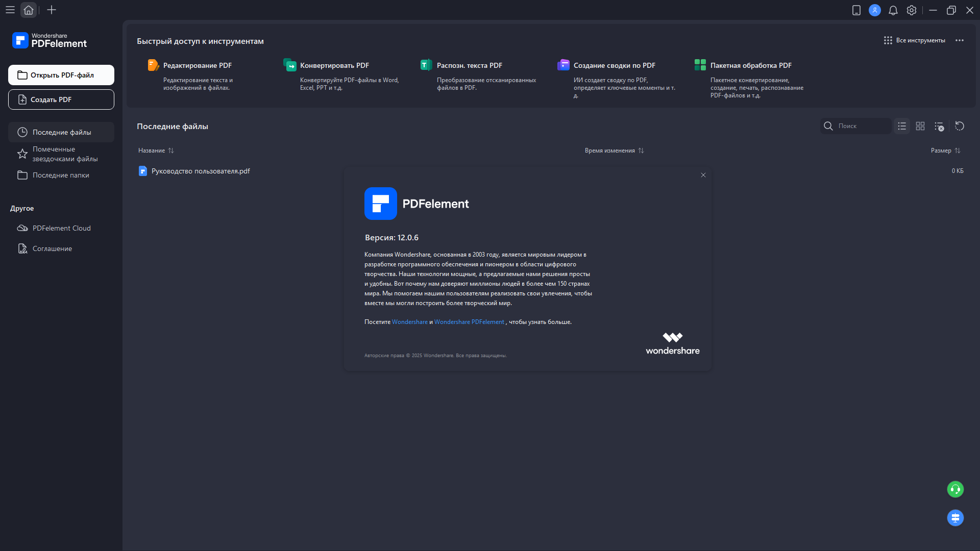Open settings gear icon
Viewport: 980px width, 551px height.
(x=911, y=10)
